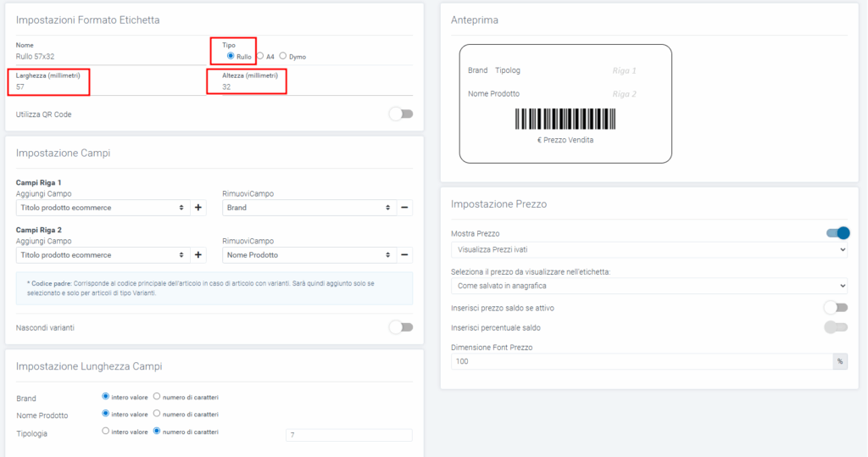Viewport: 868px width, 457px height.
Task: Open the Visualizza Prezzi ivati dropdown
Action: point(648,250)
